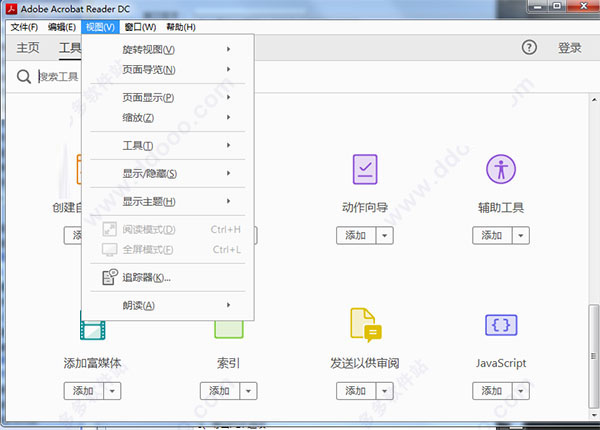Minimize the Acrobat Reader window
This screenshot has height=430, width=600.
538,7
